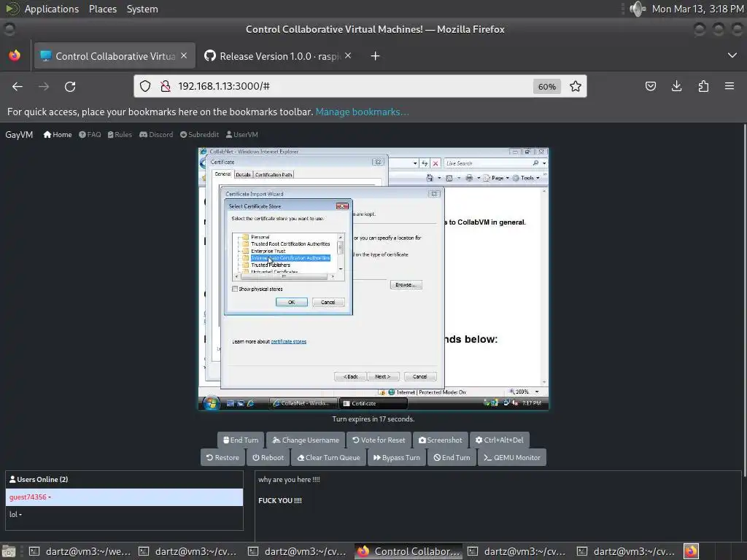
Task: Click the Reboot button
Action: 268,458
